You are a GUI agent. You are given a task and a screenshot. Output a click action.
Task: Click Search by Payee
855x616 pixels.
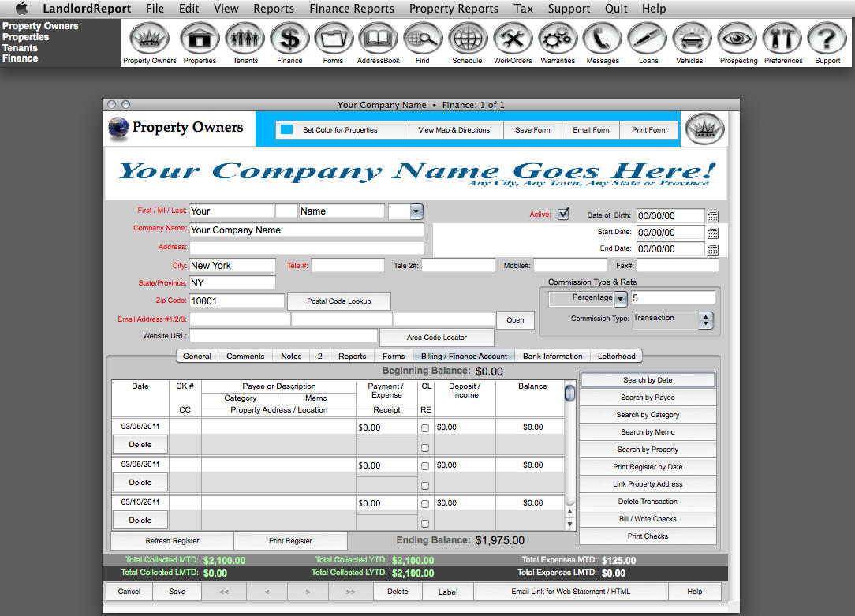point(648,398)
